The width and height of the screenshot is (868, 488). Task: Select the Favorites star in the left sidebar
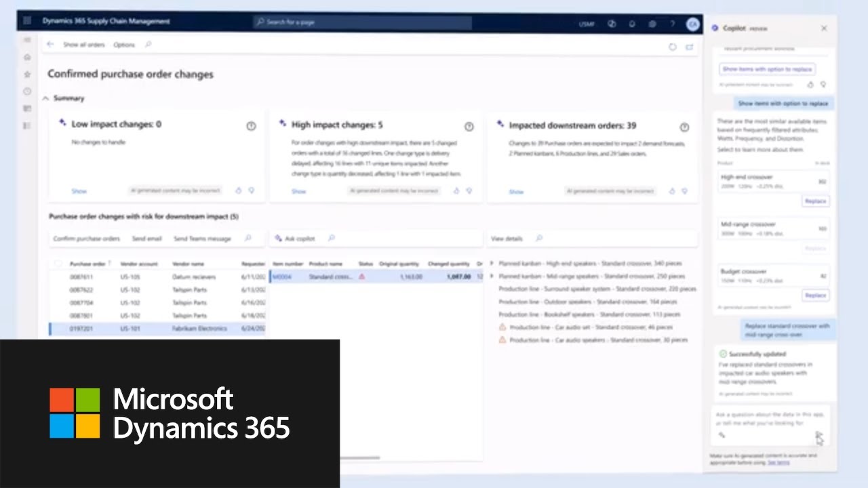27,74
